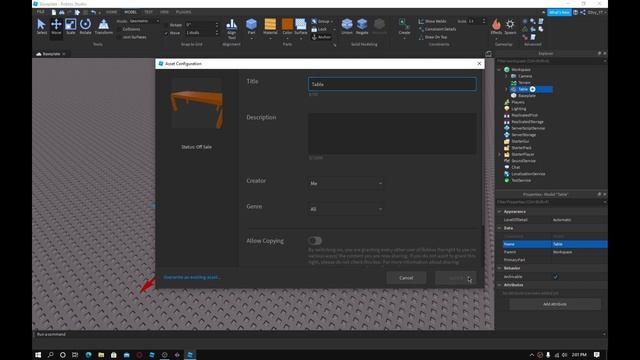Switch to the MODEL ribbon tab
The width and height of the screenshot is (640, 360).
coord(131,12)
